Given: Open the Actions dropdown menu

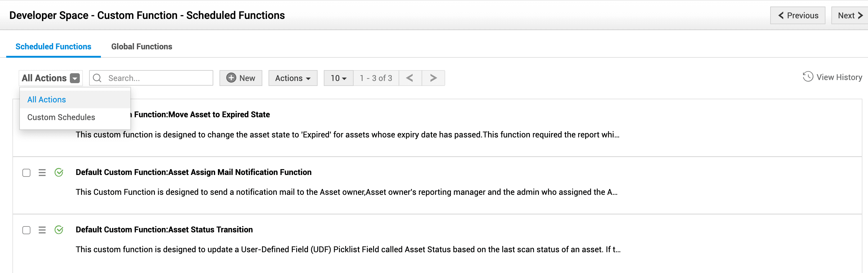Looking at the screenshot, I should (x=292, y=78).
